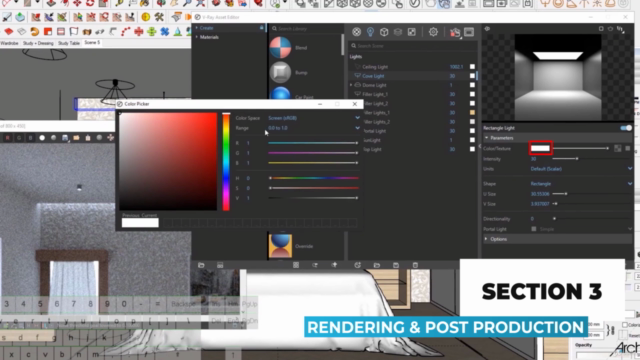
Task: Open the Textures checker category icon
Action: (x=411, y=32)
